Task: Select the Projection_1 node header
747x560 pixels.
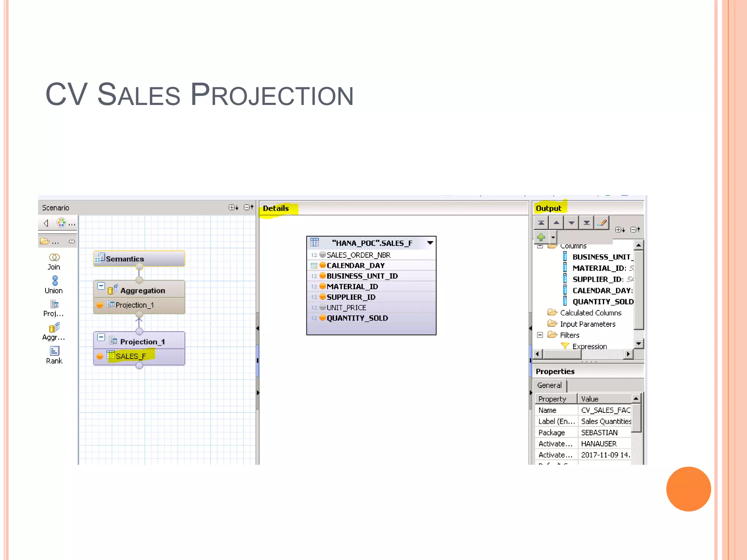Action: (139, 341)
